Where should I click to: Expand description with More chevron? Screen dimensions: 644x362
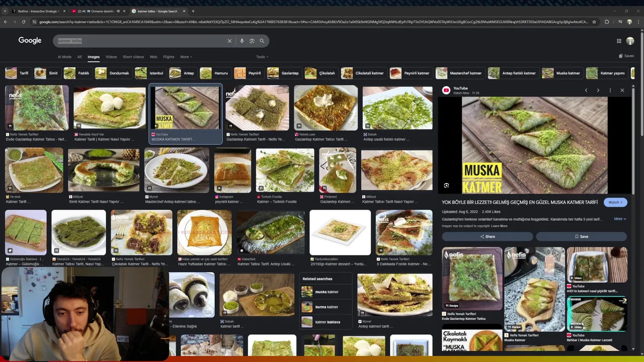pyautogui.click(x=620, y=219)
